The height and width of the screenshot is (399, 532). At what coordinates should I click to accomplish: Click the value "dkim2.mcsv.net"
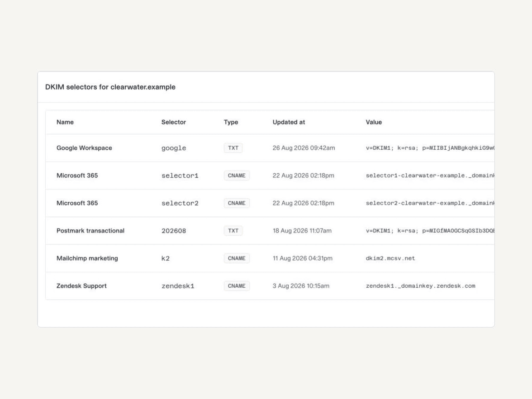[x=390, y=258]
